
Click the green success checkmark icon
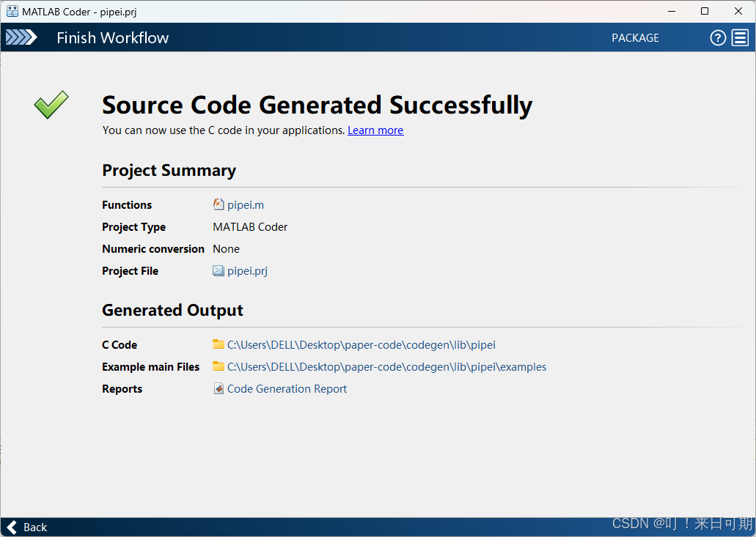click(51, 105)
